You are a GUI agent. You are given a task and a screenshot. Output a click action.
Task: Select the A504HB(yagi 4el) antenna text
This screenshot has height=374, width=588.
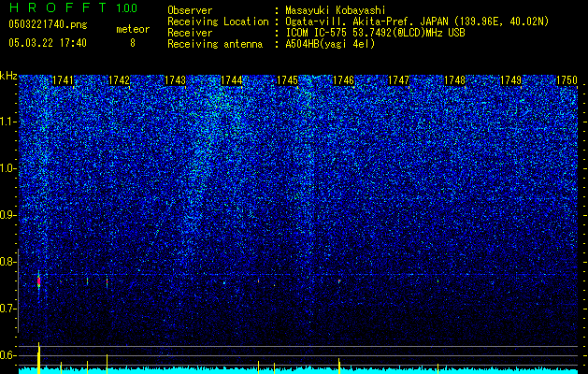330,44
